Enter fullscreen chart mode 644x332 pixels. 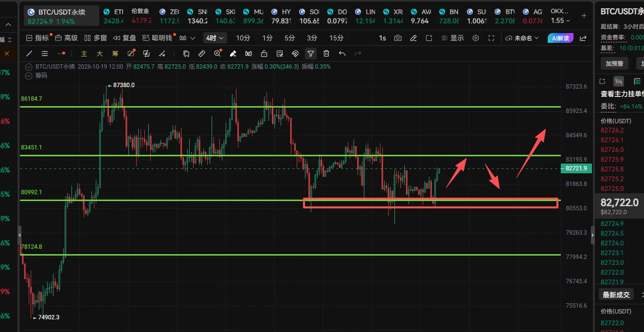pyautogui.click(x=491, y=38)
